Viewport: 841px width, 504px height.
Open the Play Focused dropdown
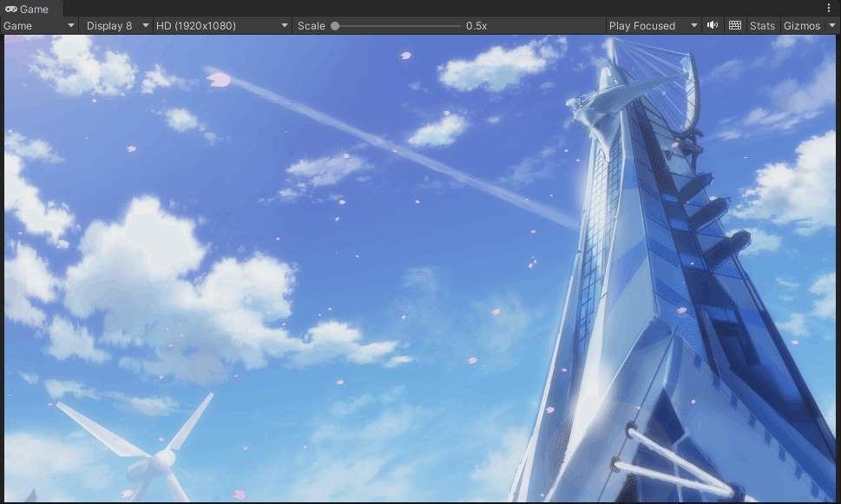pyautogui.click(x=653, y=26)
